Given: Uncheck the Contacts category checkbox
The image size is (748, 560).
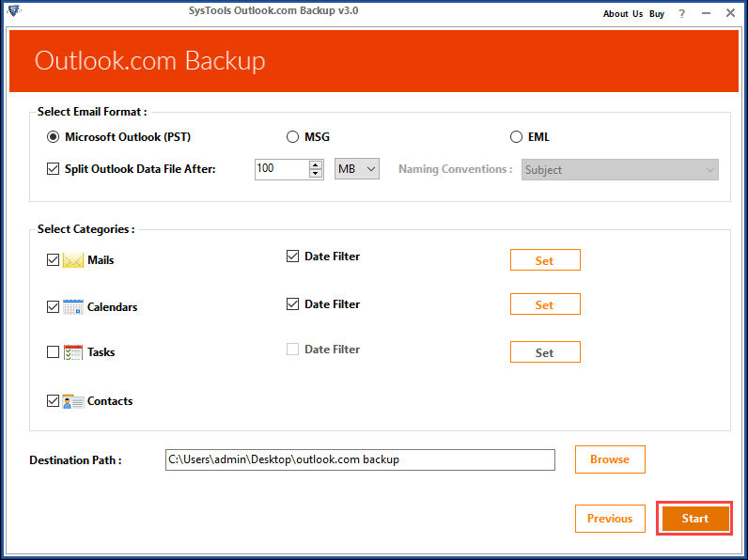Looking at the screenshot, I should point(53,401).
